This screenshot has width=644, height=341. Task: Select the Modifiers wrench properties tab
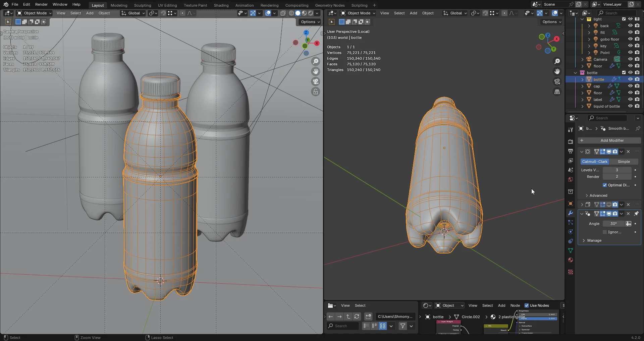571,213
